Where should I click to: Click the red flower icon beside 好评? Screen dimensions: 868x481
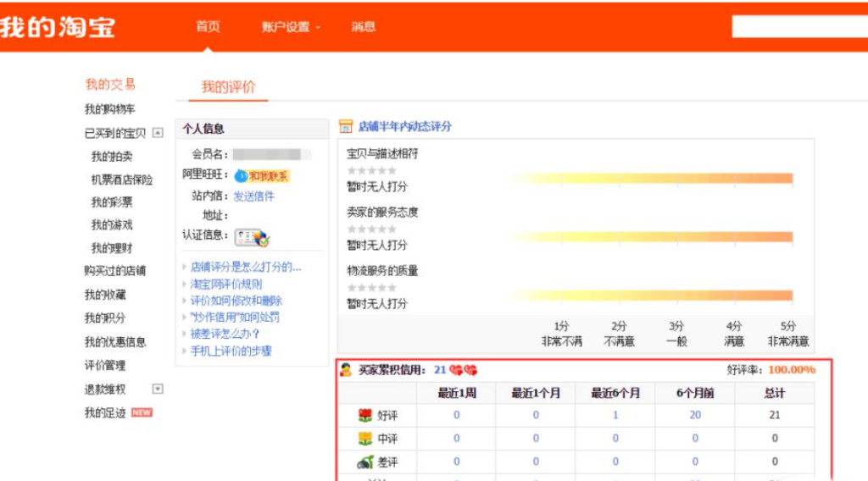364,415
